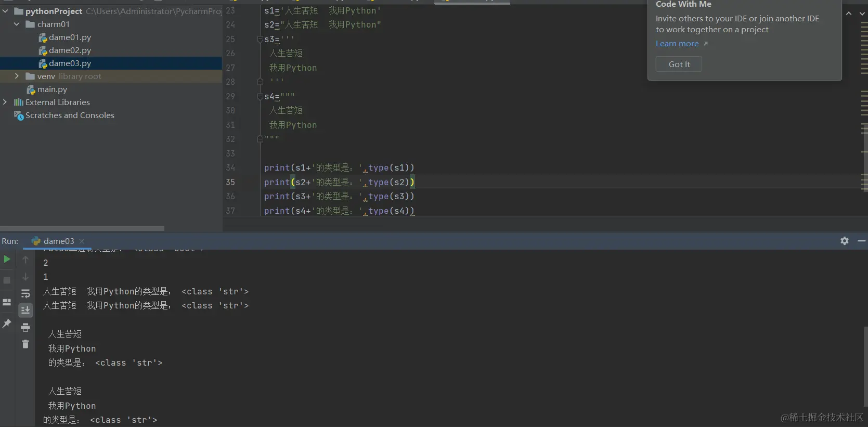Switch to the dame03 run tab
The height and width of the screenshot is (427, 868).
(x=58, y=241)
